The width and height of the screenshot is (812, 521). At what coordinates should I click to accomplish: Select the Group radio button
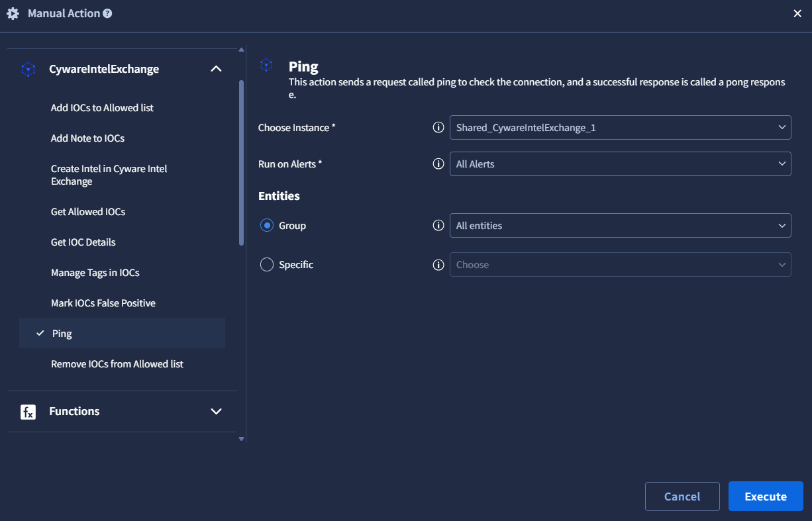click(267, 226)
